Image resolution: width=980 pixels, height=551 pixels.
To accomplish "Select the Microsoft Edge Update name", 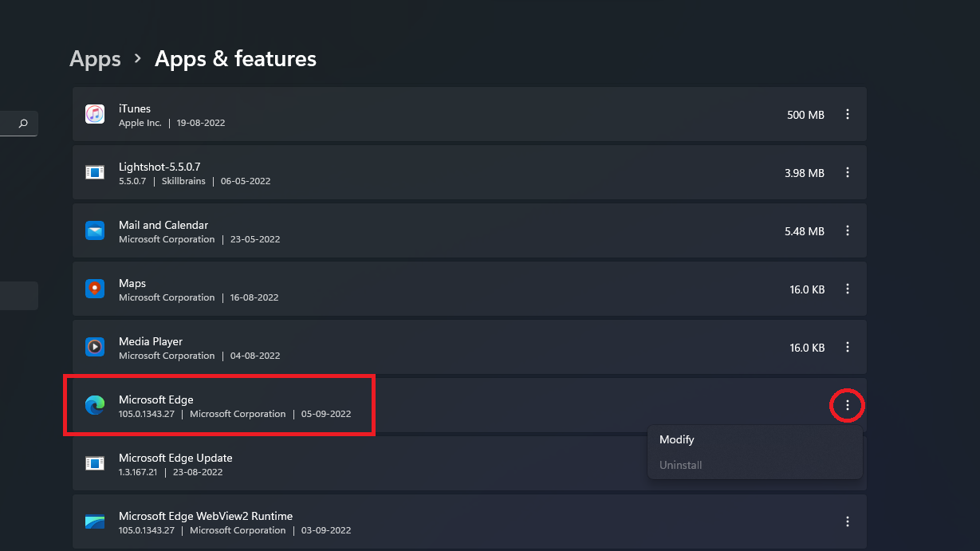I will click(175, 458).
